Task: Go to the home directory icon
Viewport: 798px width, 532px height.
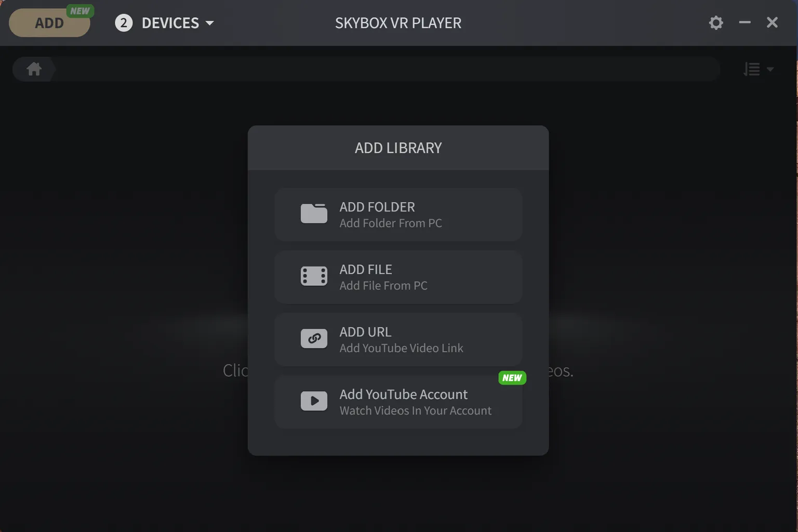Action: (34, 69)
